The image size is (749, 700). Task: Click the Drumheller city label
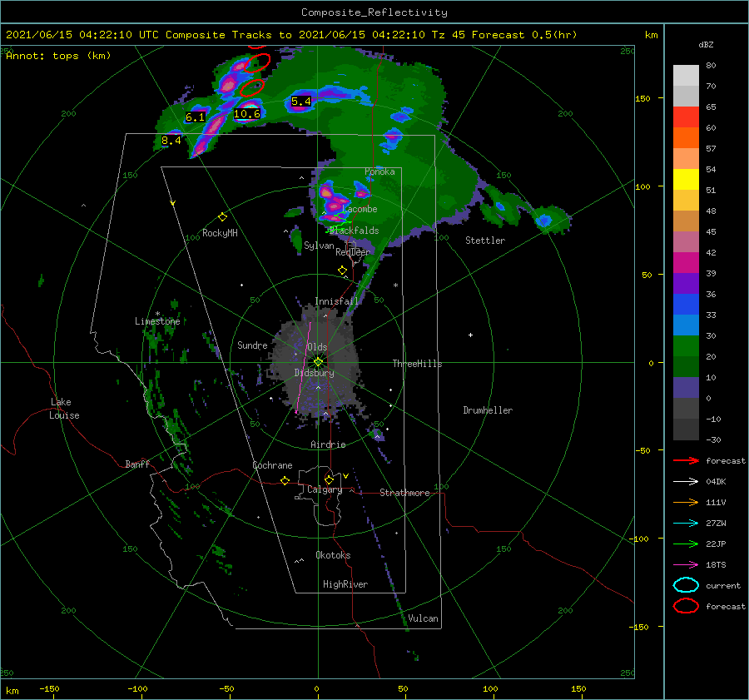(x=488, y=410)
